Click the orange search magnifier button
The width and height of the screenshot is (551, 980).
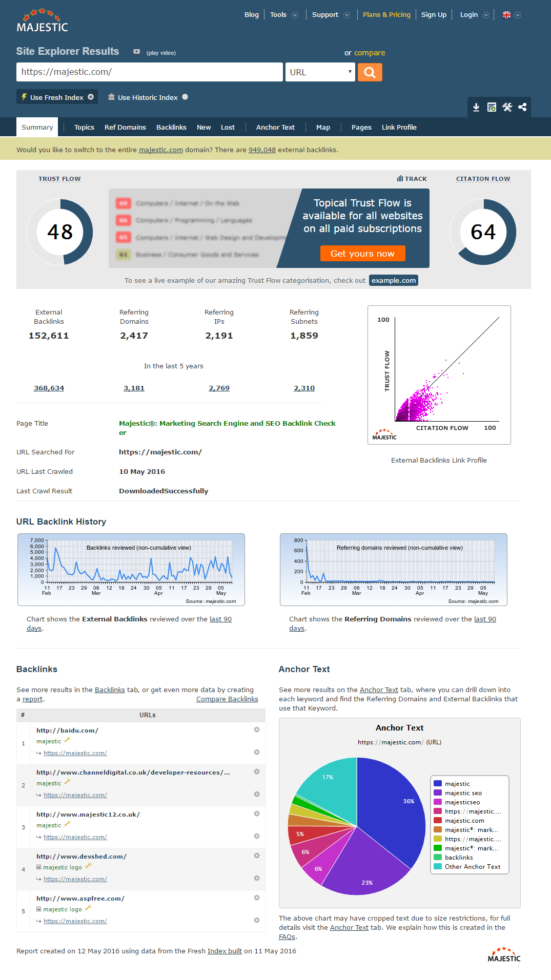370,72
